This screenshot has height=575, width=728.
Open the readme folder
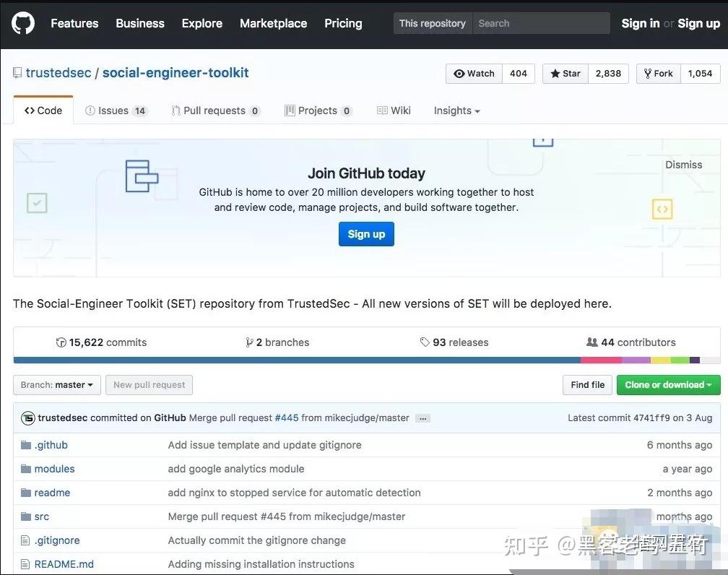point(52,493)
